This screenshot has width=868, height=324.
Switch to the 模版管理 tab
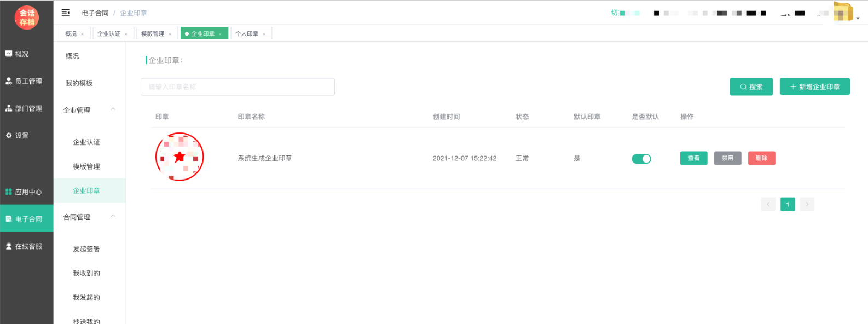click(153, 34)
